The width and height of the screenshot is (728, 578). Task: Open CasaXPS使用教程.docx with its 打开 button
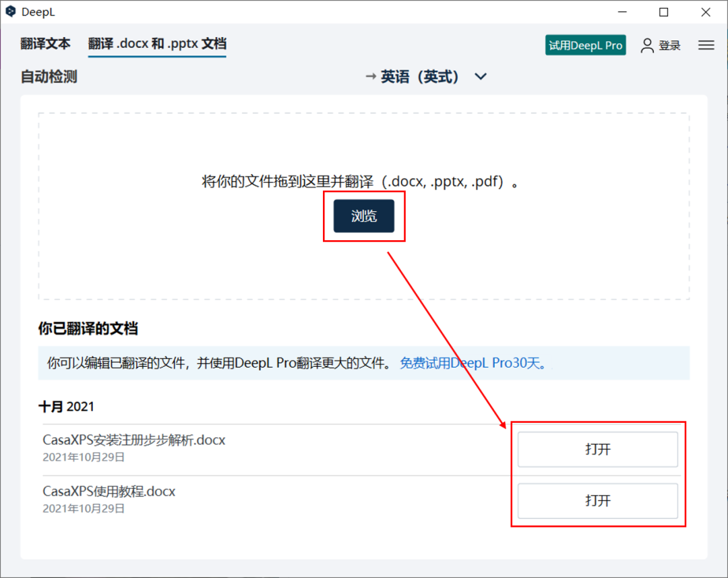597,501
